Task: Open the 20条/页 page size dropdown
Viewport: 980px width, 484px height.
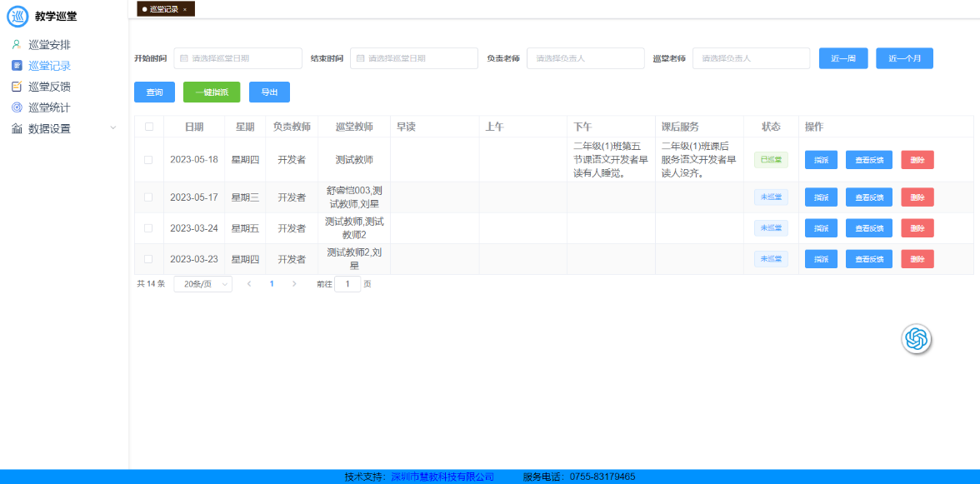Action: click(x=203, y=283)
